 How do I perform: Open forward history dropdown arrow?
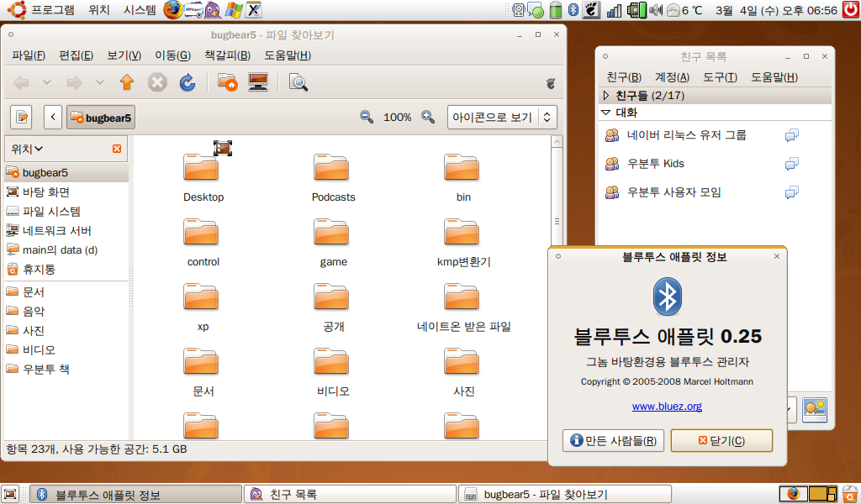100,82
